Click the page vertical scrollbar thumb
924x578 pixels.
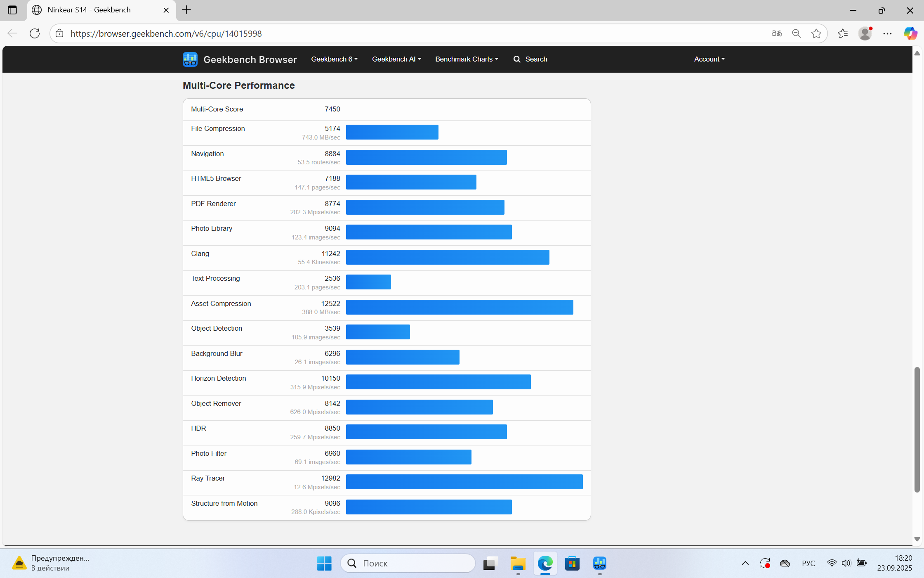[x=917, y=429]
